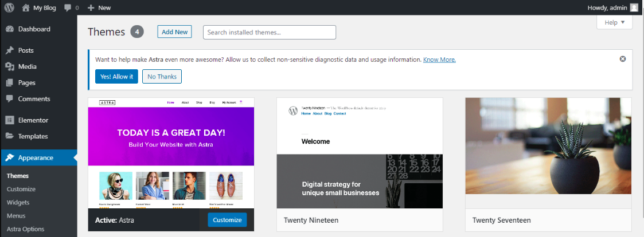The width and height of the screenshot is (644, 237).
Task: Open Widgets submenu item
Action: point(18,202)
